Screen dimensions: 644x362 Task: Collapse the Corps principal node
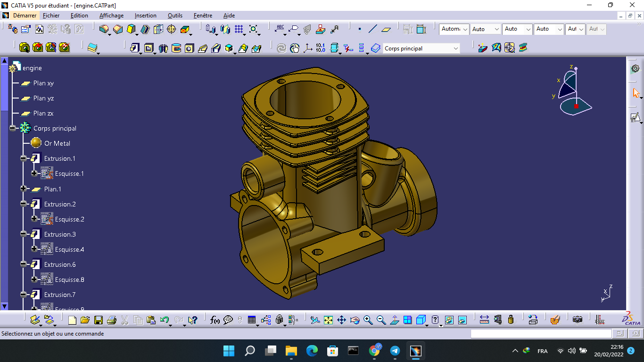point(13,128)
